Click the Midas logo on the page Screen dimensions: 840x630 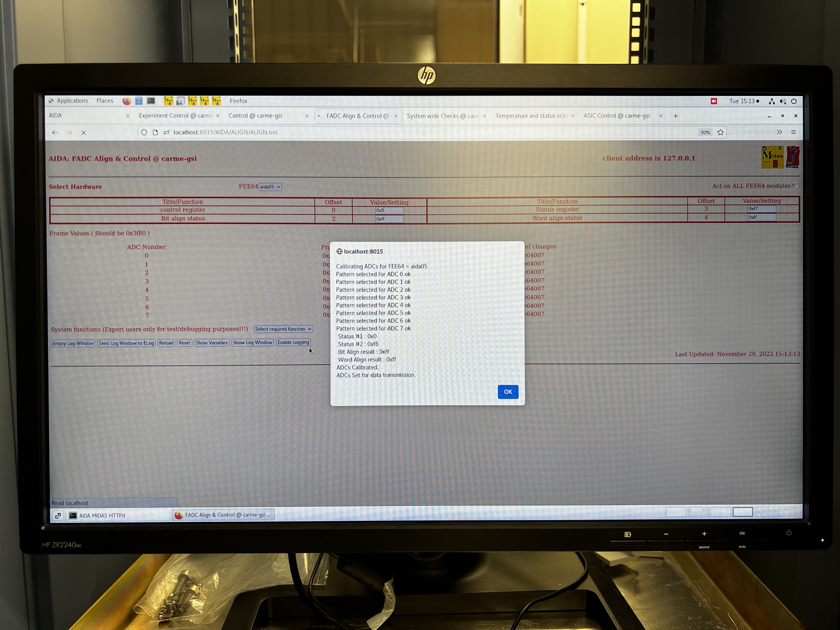(x=772, y=157)
